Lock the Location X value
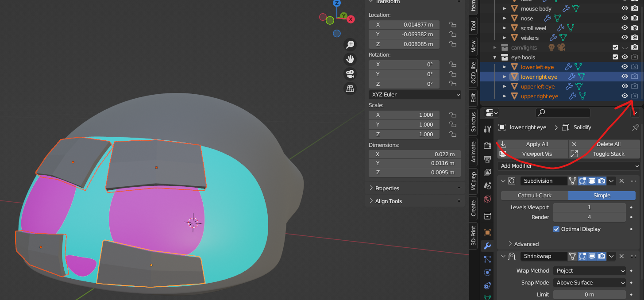The image size is (644, 300). pos(452,25)
